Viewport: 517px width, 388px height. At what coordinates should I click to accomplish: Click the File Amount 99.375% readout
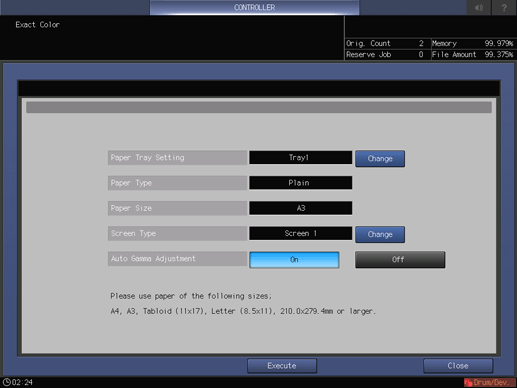coord(472,55)
